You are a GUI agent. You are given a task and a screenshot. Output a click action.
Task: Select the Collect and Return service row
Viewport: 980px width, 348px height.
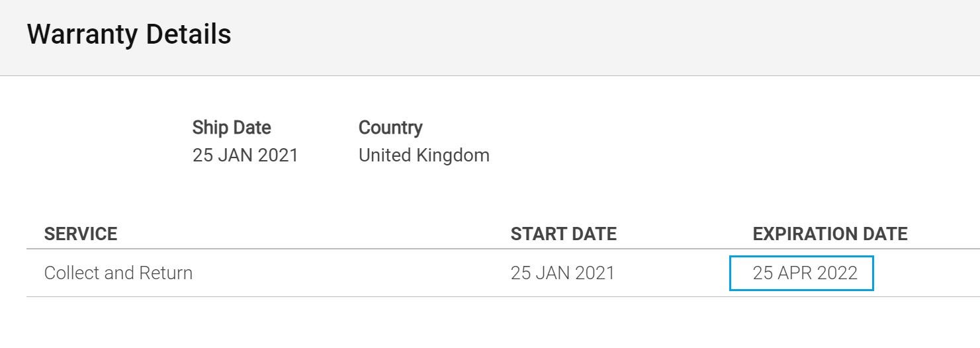coord(503,273)
